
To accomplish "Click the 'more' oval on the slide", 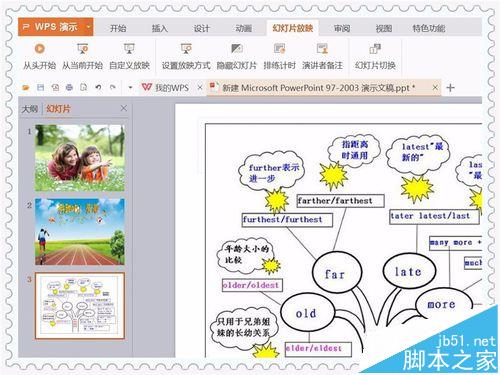I will point(443,305).
